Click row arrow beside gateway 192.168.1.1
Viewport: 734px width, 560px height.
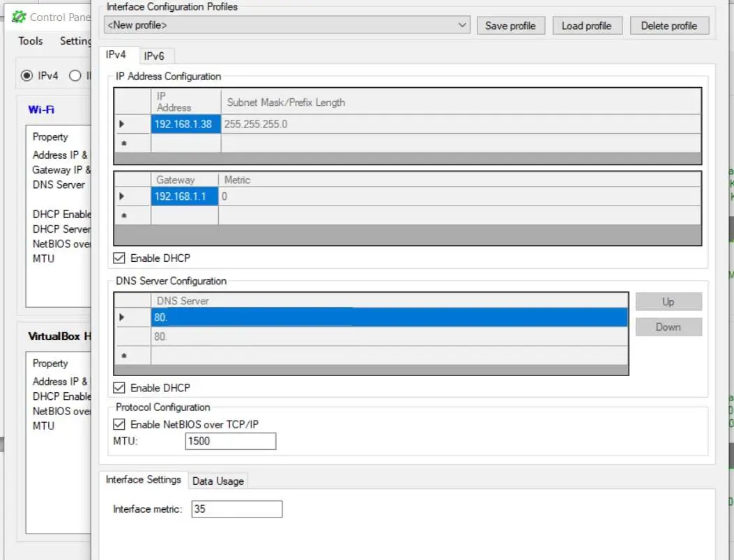pos(122,196)
